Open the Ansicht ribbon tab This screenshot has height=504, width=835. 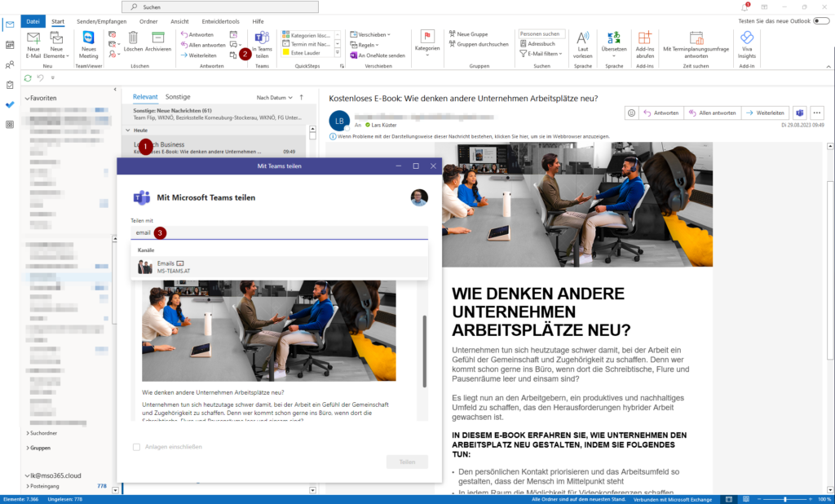tap(179, 21)
